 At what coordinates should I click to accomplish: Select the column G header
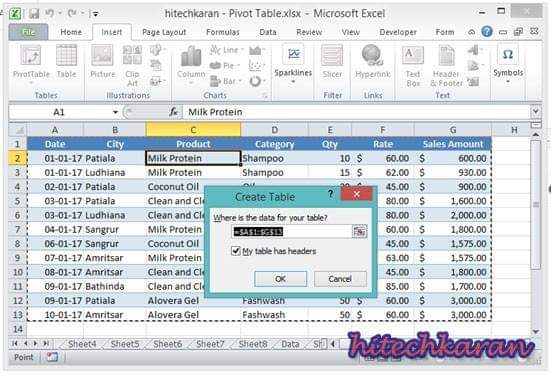coord(453,130)
